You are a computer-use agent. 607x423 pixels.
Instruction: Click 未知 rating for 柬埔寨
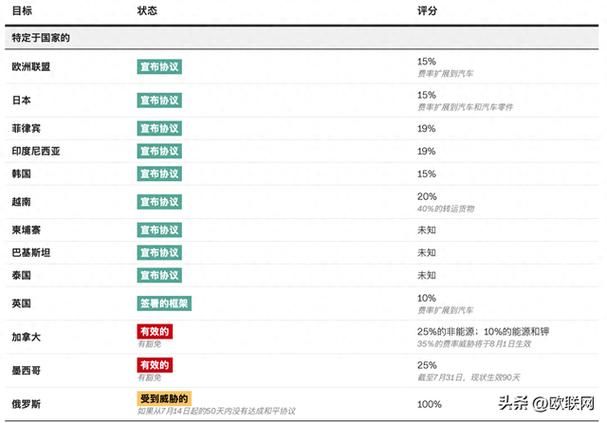click(427, 230)
